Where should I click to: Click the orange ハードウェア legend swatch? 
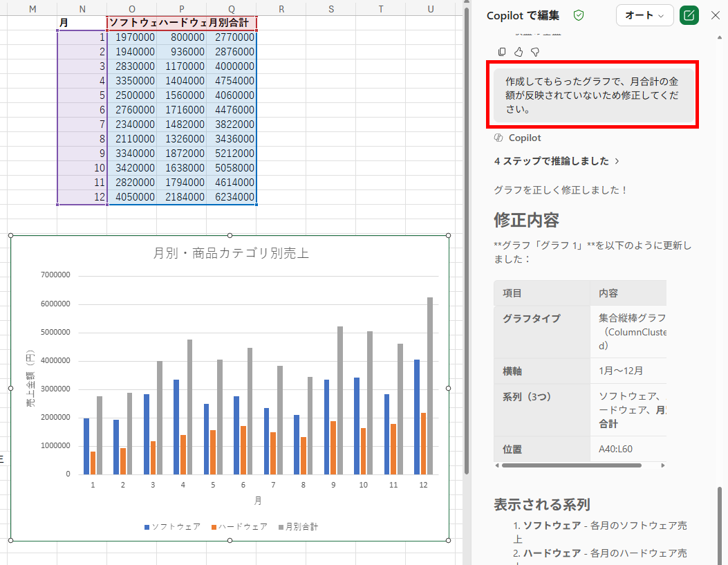[214, 527]
